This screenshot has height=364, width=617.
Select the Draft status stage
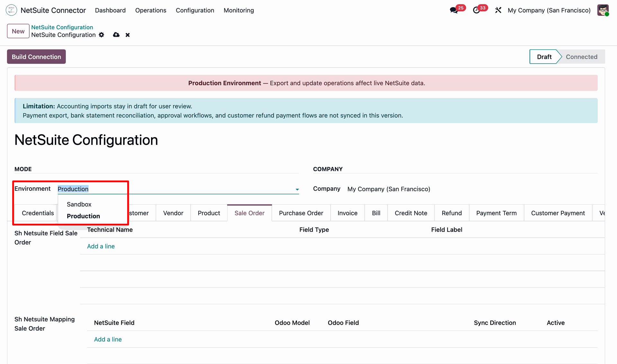(x=544, y=57)
